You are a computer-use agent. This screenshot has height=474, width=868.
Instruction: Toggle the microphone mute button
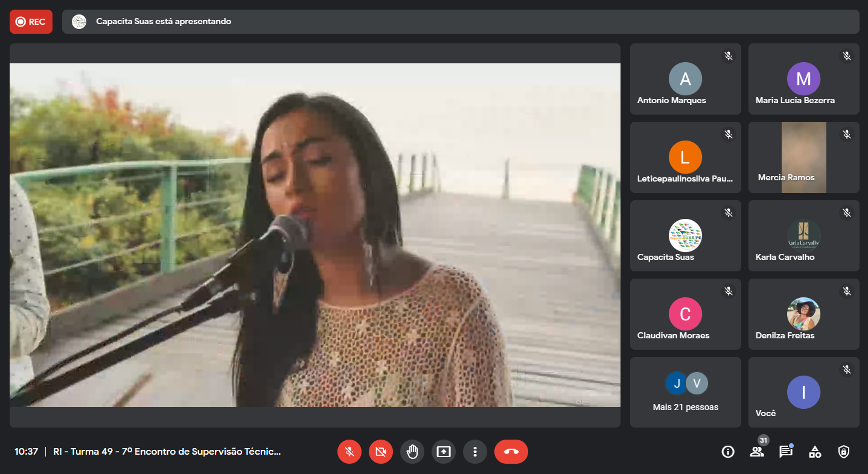(x=349, y=452)
